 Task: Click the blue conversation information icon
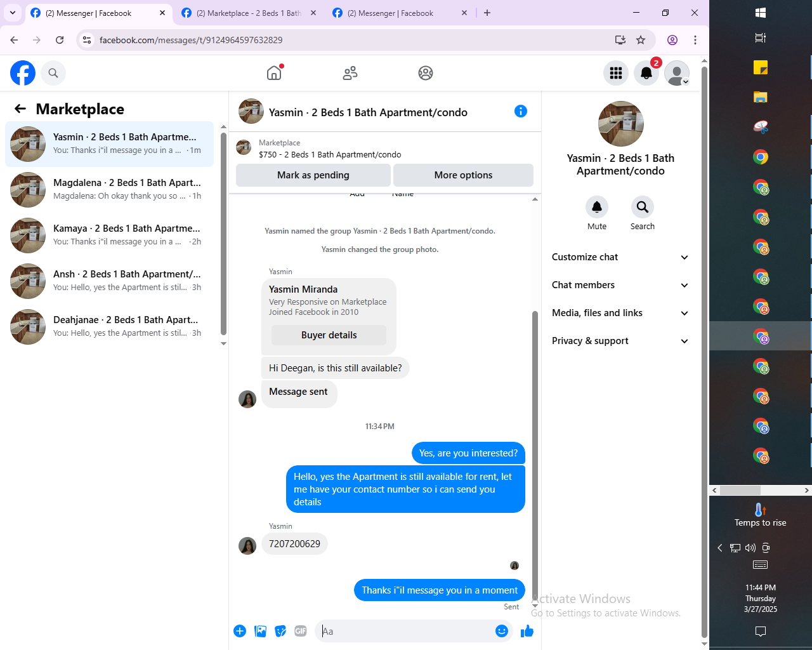[521, 111]
